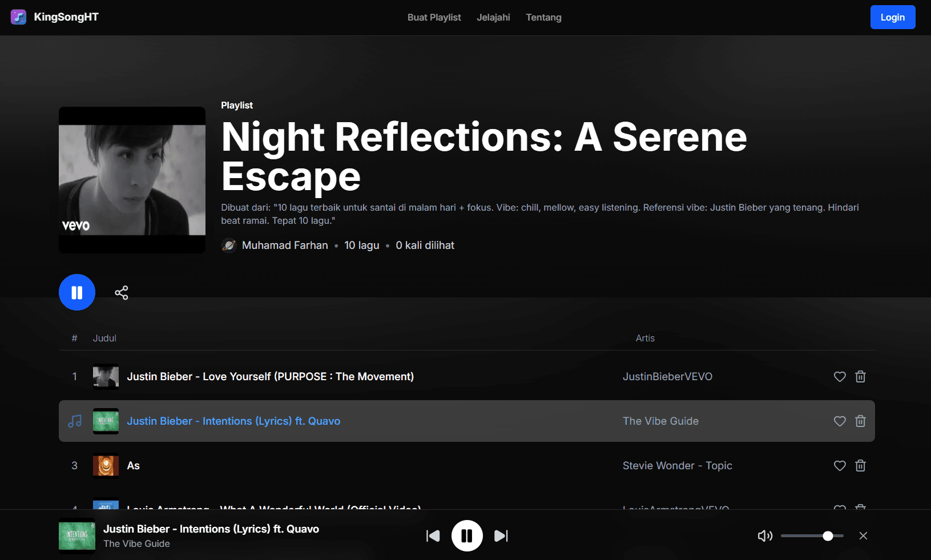Delete the track As by Stevie Wonder
Image resolution: width=931 pixels, height=560 pixels.
point(860,466)
